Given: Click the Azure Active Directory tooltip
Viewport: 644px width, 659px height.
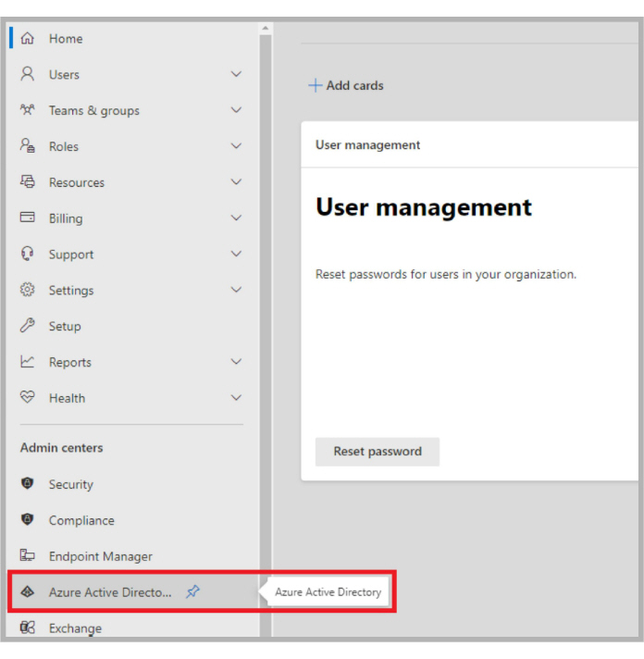Looking at the screenshot, I should point(328,591).
